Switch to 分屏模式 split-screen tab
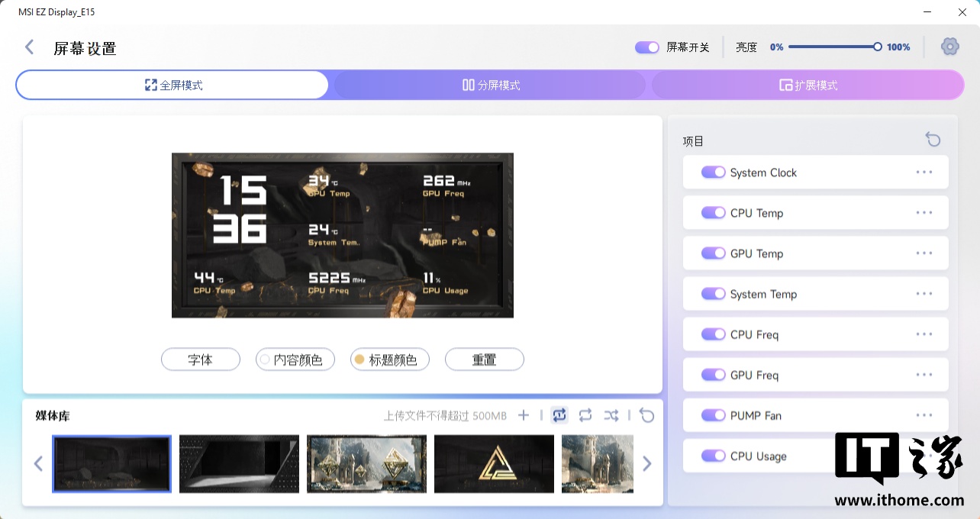 pos(491,85)
